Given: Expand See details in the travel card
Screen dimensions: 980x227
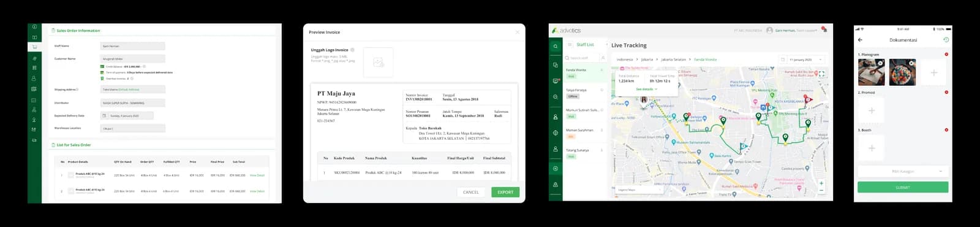Looking at the screenshot, I should [646, 89].
